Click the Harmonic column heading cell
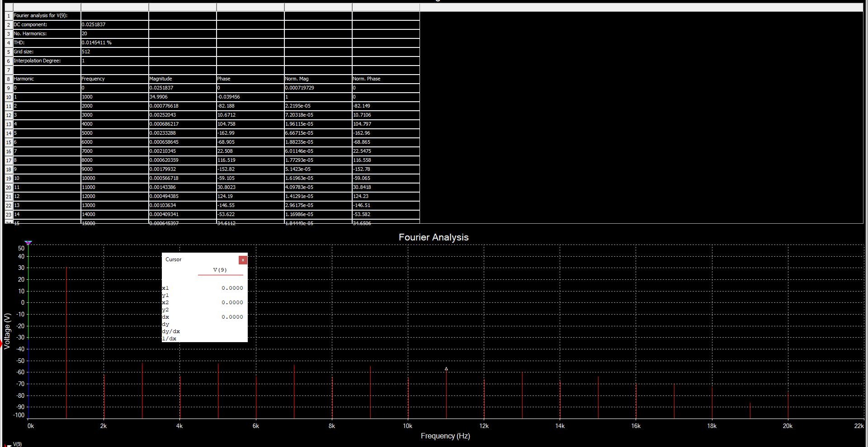Viewport: 868px width, 447px height. pos(47,79)
